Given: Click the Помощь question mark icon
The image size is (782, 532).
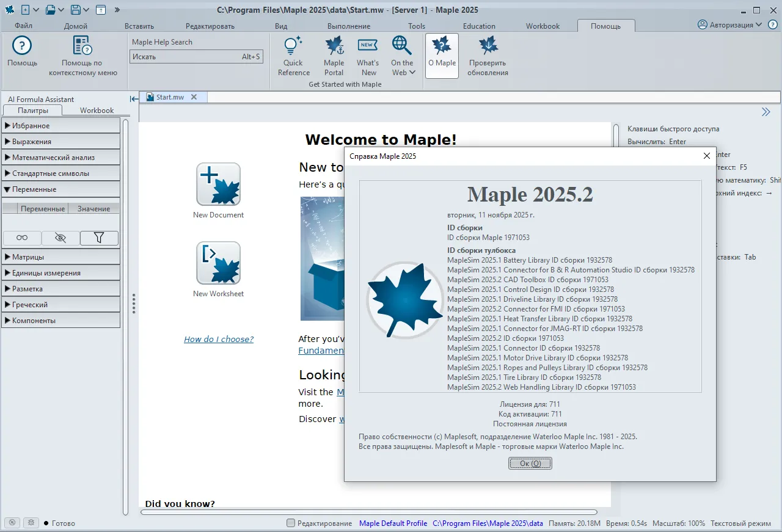Looking at the screenshot, I should coord(23,46).
